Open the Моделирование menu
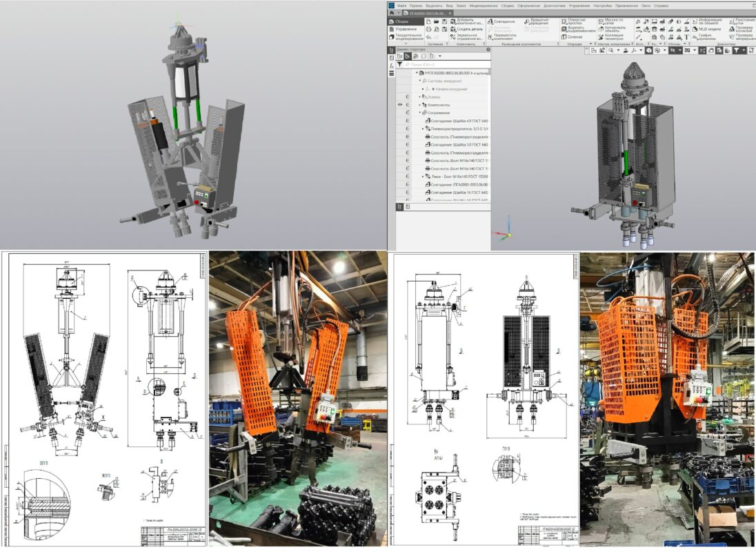756x552 pixels. 484,6
